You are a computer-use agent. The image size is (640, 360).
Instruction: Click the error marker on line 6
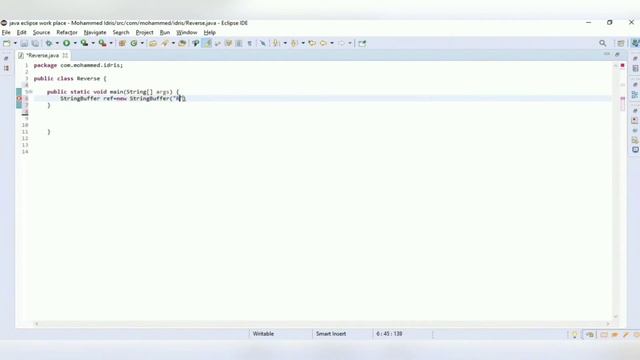[19, 98]
